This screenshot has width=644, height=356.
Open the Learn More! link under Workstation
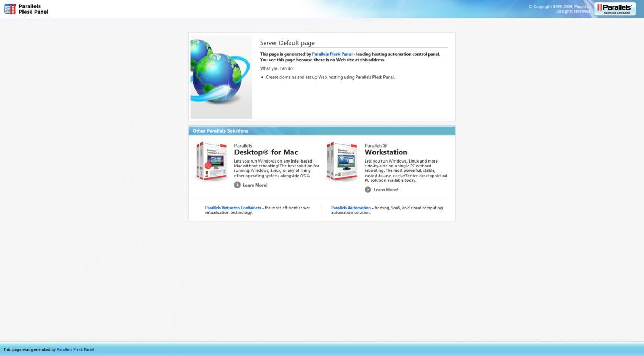386,190
